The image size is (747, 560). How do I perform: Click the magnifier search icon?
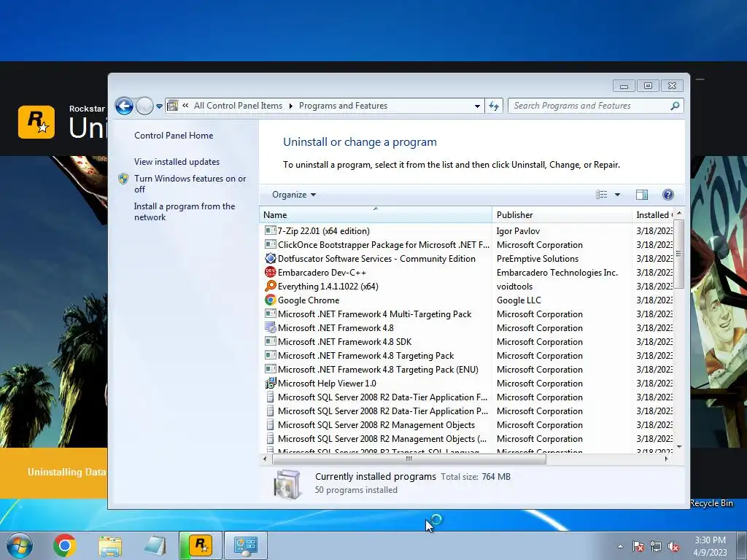[x=675, y=106]
